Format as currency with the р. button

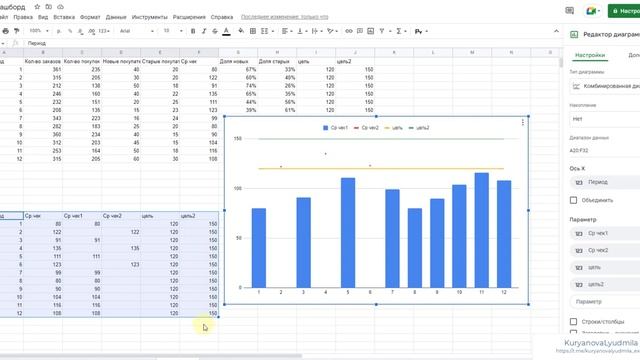pyautogui.click(x=59, y=31)
